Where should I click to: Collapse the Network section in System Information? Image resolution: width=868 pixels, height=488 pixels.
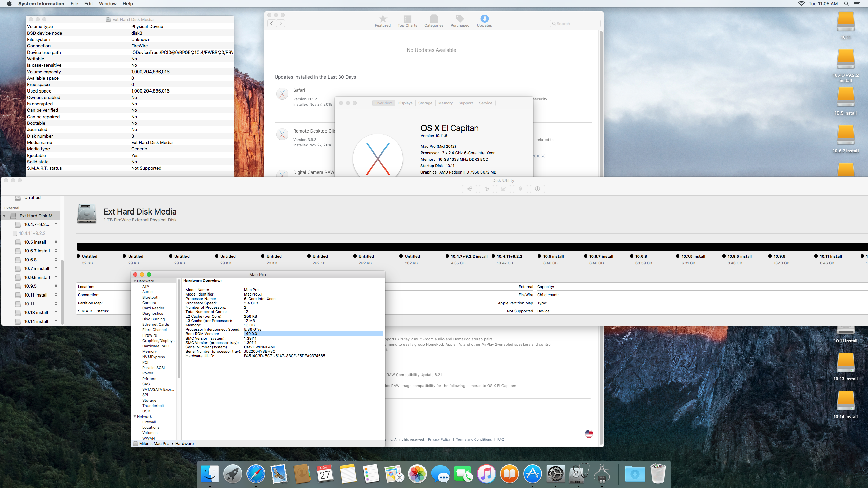tap(135, 416)
